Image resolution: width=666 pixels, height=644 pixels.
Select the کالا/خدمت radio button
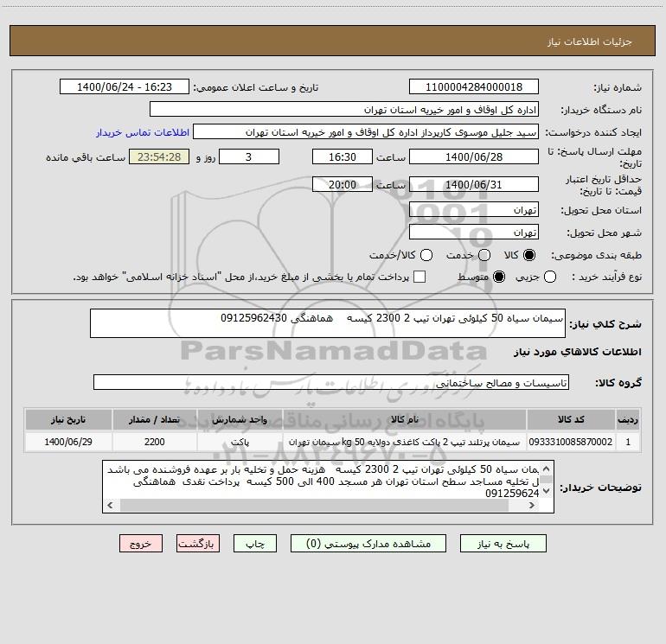pos(426,255)
